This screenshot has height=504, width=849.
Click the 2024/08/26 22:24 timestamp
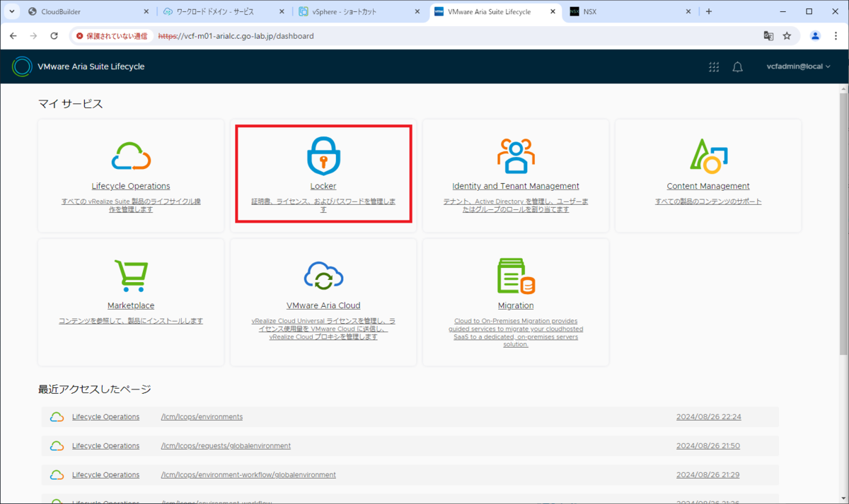point(709,417)
